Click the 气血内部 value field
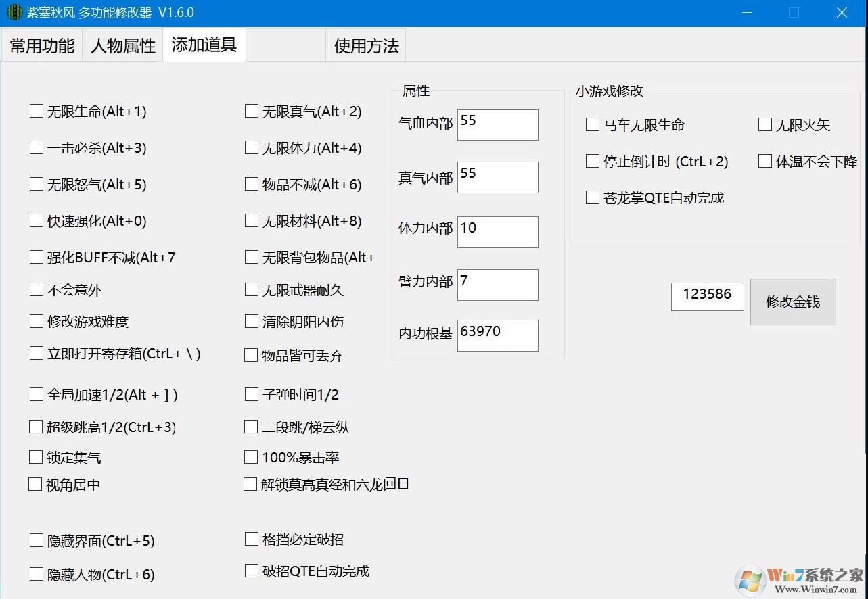Viewport: 868px width, 599px height. pyautogui.click(x=497, y=124)
